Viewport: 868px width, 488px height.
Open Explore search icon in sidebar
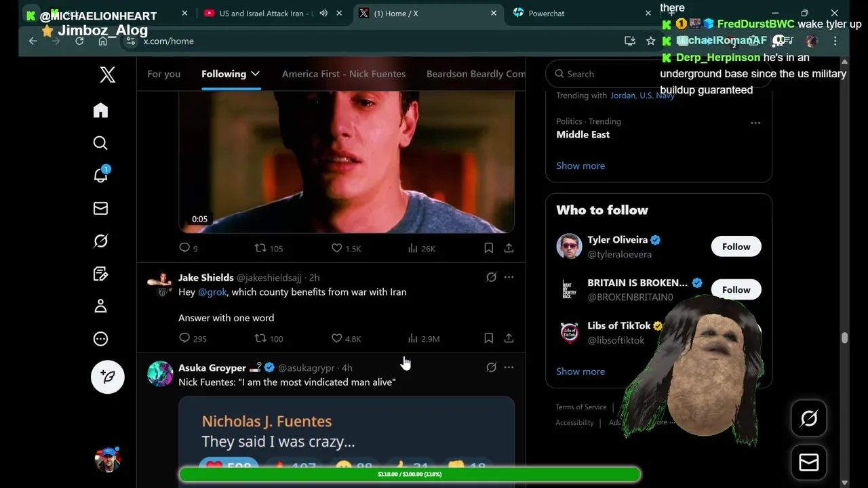100,143
